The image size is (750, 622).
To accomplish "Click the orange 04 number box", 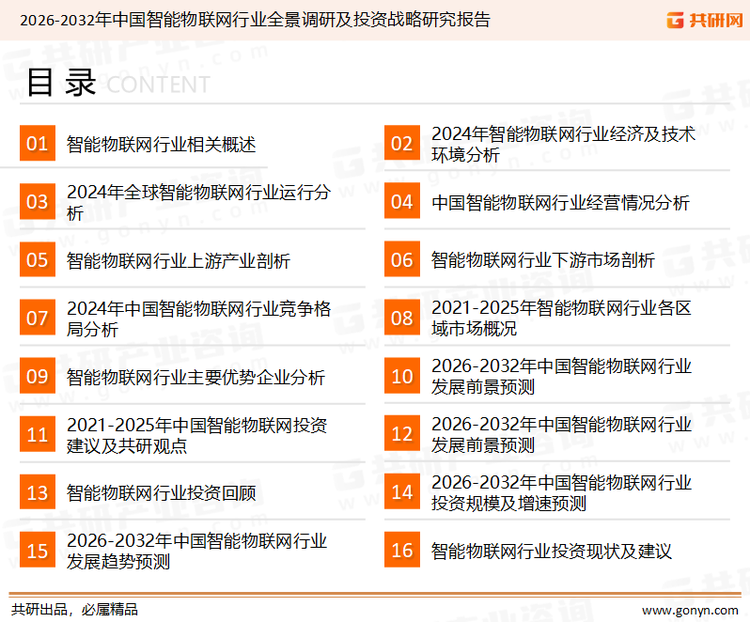I will (x=402, y=201).
